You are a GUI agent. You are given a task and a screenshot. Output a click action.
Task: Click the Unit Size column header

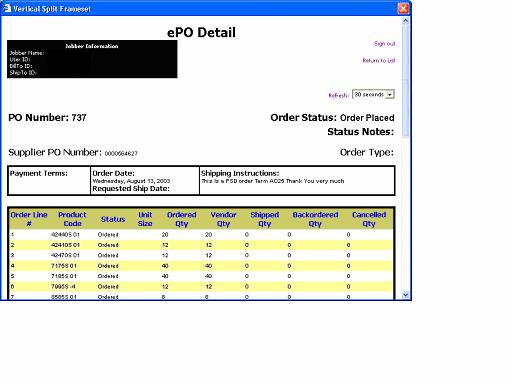(x=145, y=219)
